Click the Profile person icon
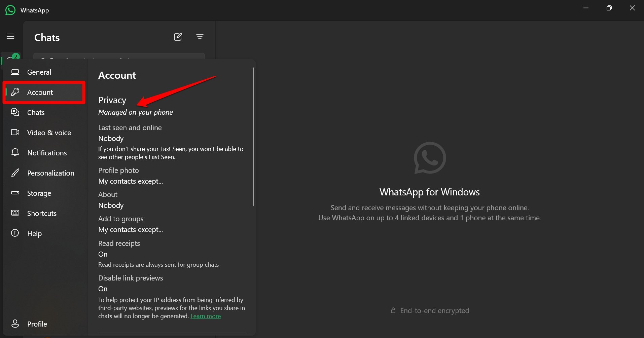Image resolution: width=644 pixels, height=338 pixels. (15, 324)
